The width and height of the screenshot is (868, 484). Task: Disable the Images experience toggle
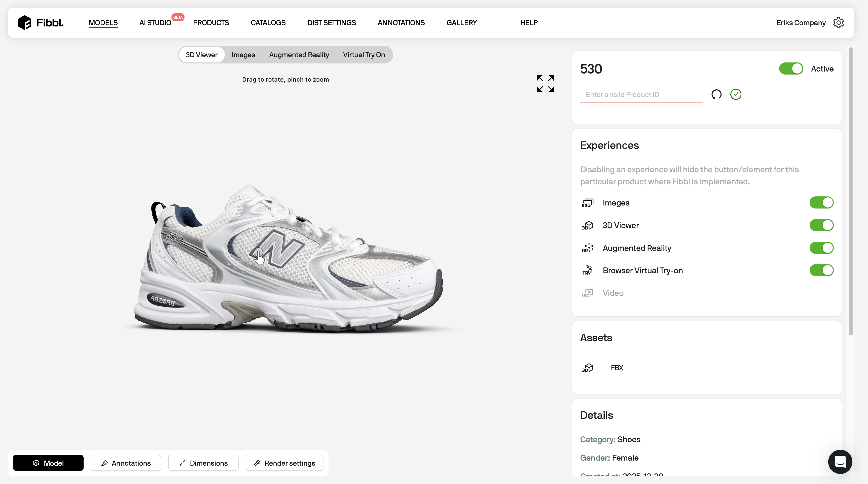(x=821, y=202)
